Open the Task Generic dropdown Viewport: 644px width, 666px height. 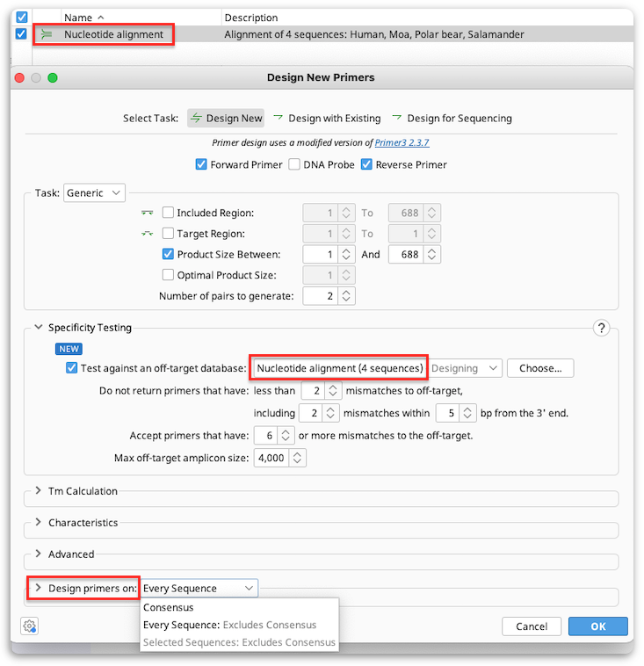point(94,192)
